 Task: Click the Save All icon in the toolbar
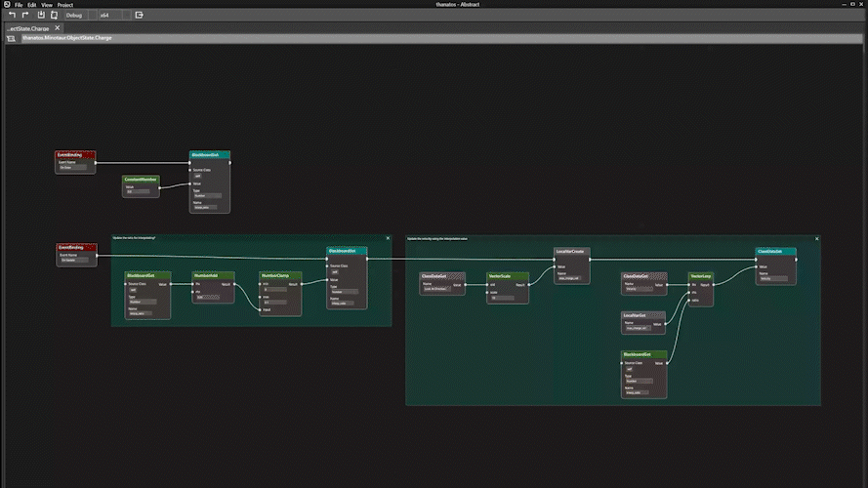55,15
